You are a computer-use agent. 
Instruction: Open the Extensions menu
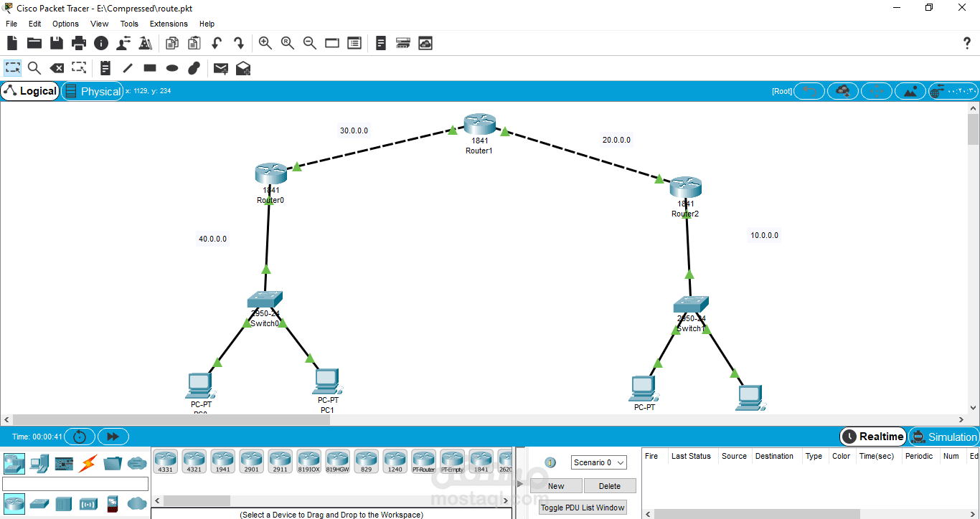[x=169, y=24]
